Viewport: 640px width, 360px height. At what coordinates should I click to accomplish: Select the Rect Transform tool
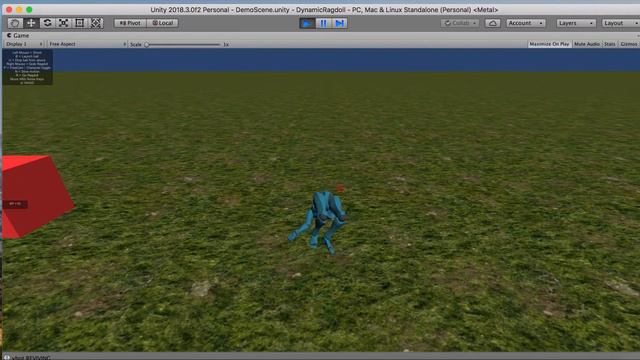click(80, 23)
